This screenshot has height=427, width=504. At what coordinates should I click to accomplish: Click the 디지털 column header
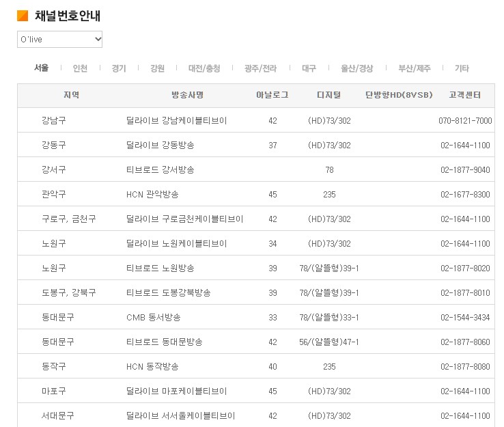329,95
